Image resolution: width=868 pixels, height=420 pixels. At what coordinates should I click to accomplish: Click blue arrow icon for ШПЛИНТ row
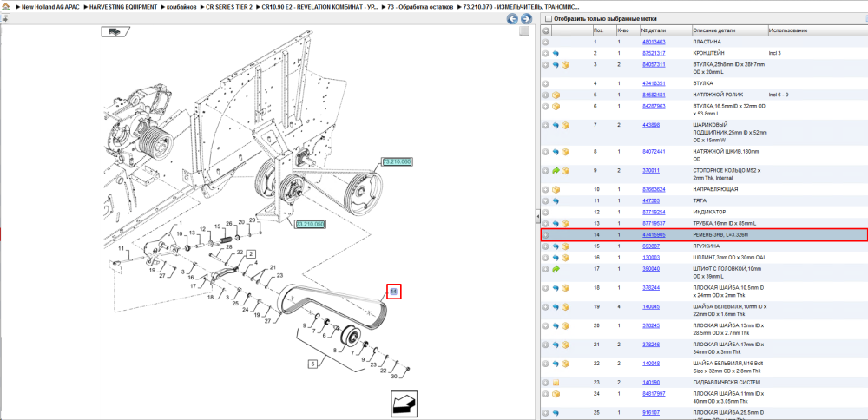556,258
